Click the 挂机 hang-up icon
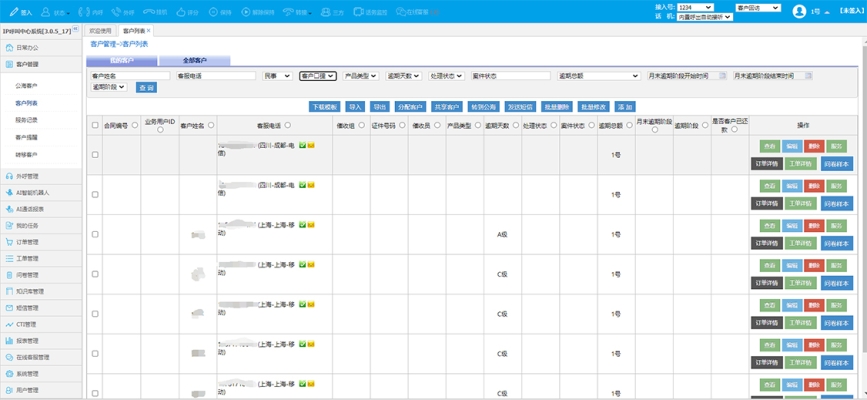 click(x=151, y=12)
